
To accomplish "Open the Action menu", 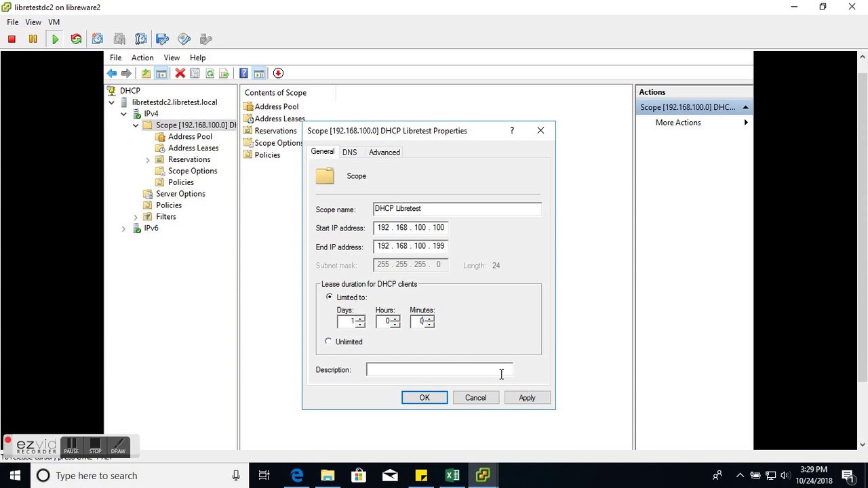I will (x=142, y=58).
